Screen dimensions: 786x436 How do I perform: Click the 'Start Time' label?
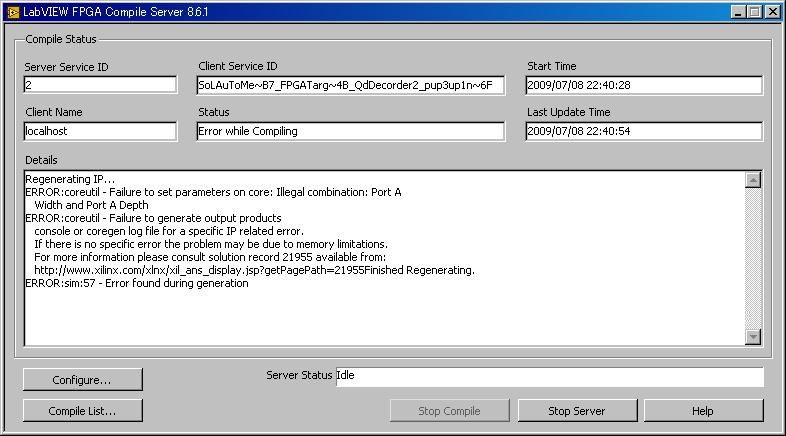551,66
